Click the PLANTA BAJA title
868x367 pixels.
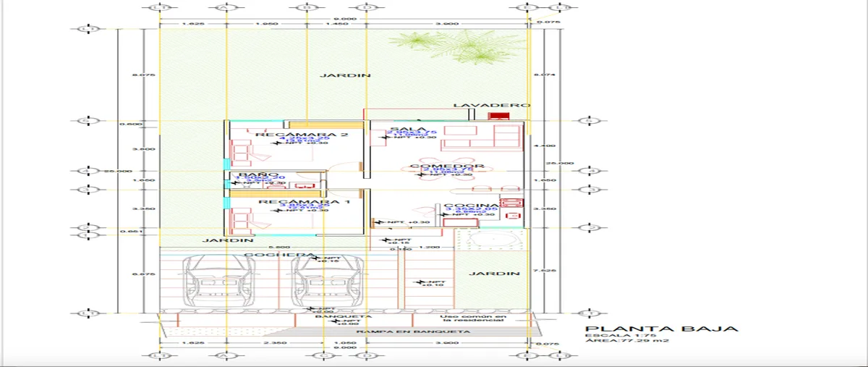click(661, 329)
